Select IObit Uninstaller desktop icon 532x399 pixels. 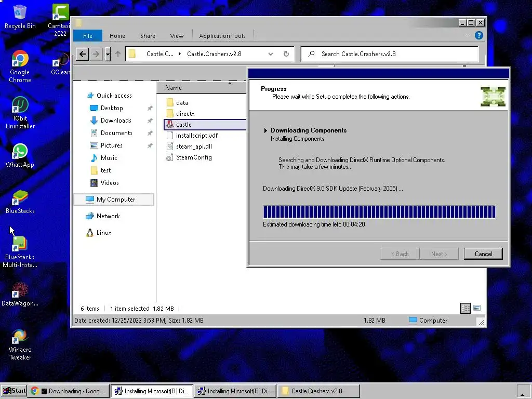coord(20,113)
